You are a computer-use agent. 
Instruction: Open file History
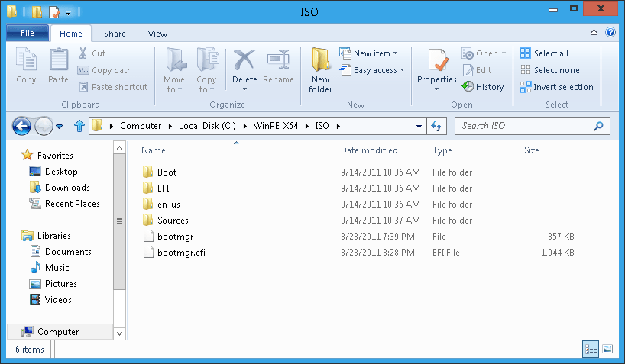[483, 87]
